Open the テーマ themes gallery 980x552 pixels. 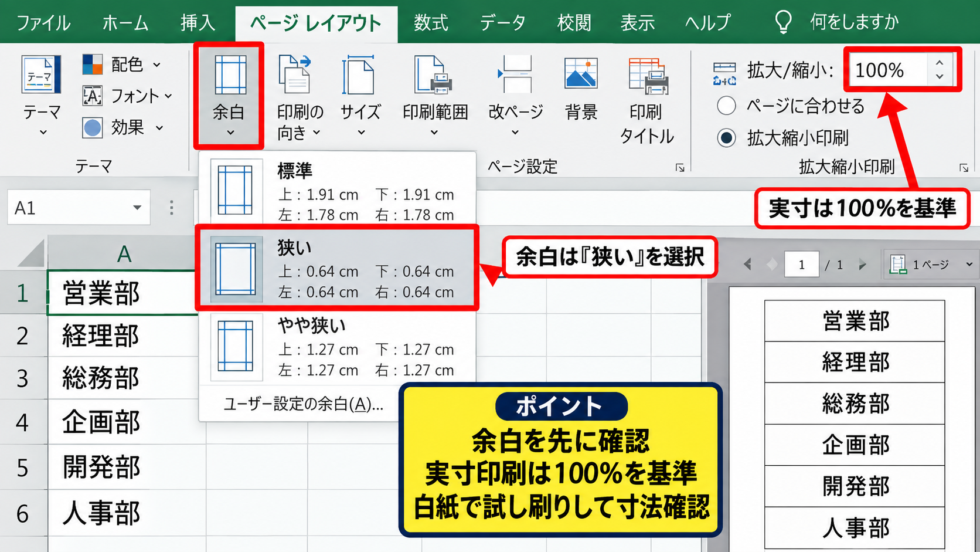point(42,96)
